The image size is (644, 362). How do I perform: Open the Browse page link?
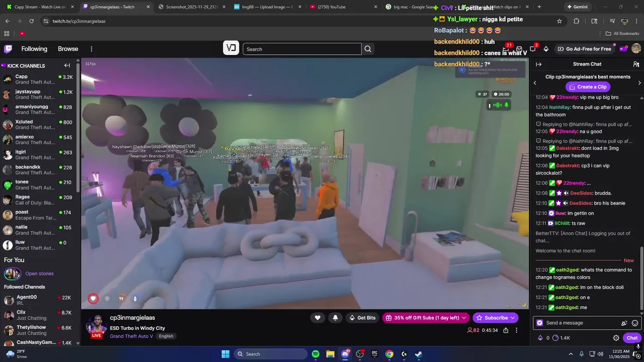68,49
